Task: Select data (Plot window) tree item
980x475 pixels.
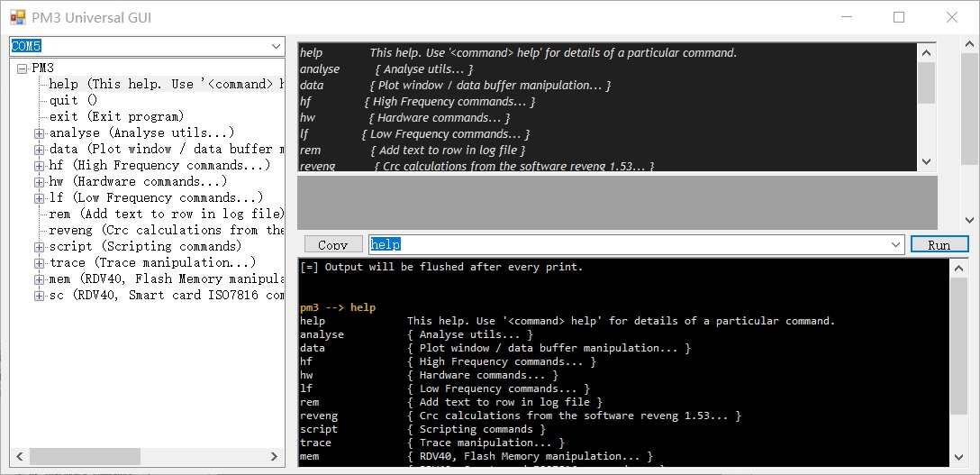Action: click(x=167, y=149)
